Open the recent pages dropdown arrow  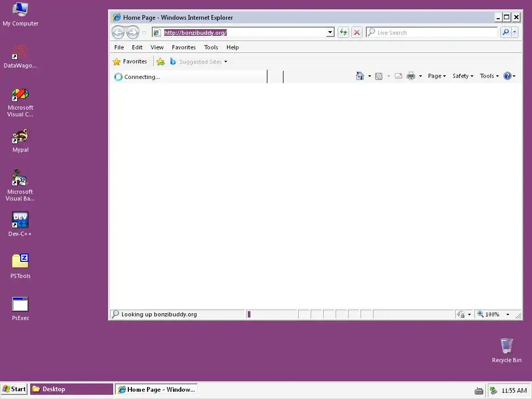click(x=144, y=33)
